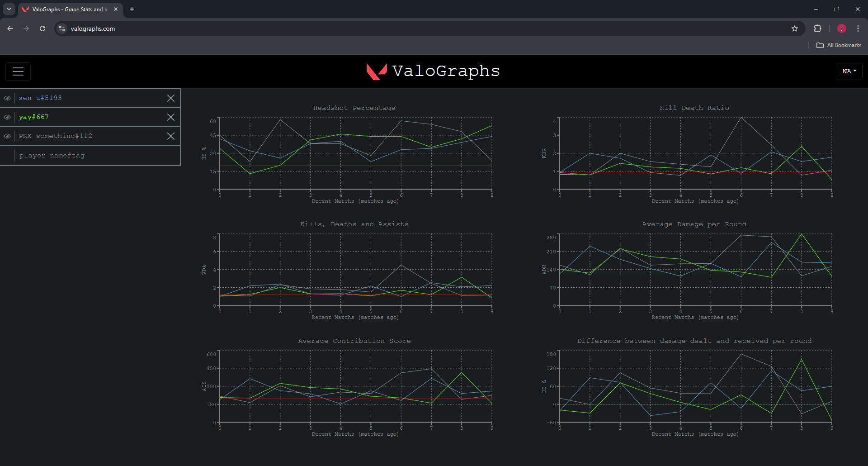Click inside the Headshot Percentage chart
868x466 pixels.
(356, 153)
